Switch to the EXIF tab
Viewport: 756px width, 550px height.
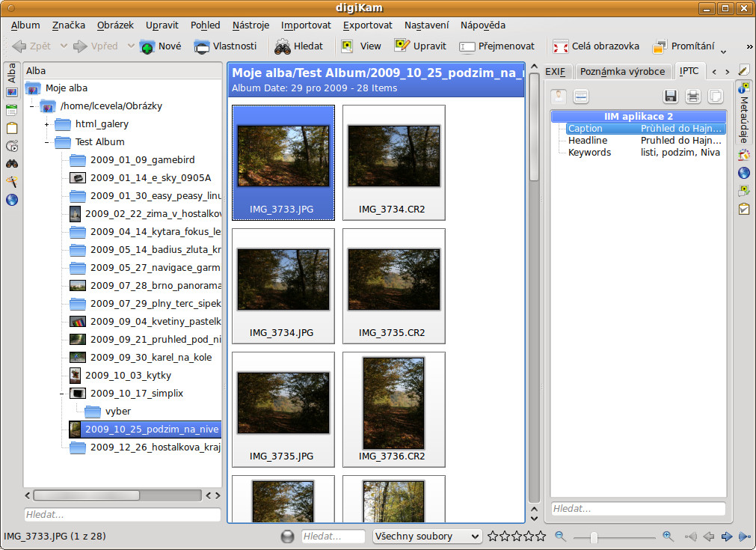pos(555,71)
